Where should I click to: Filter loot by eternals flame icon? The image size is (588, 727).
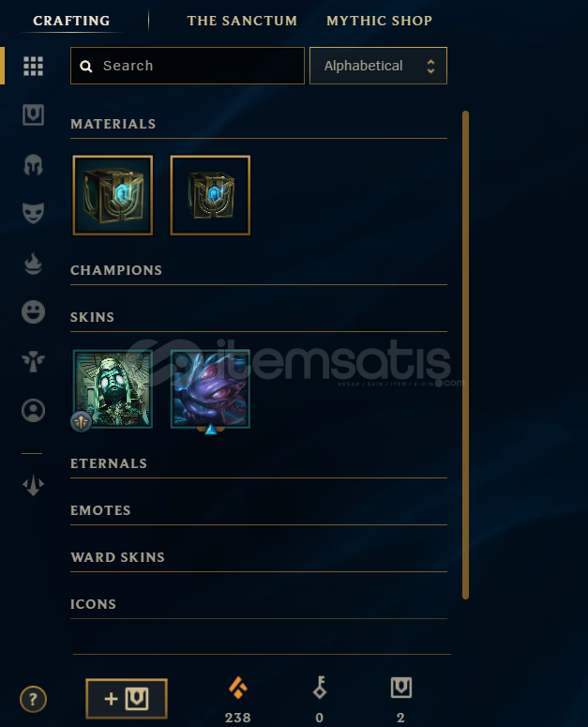click(34, 263)
